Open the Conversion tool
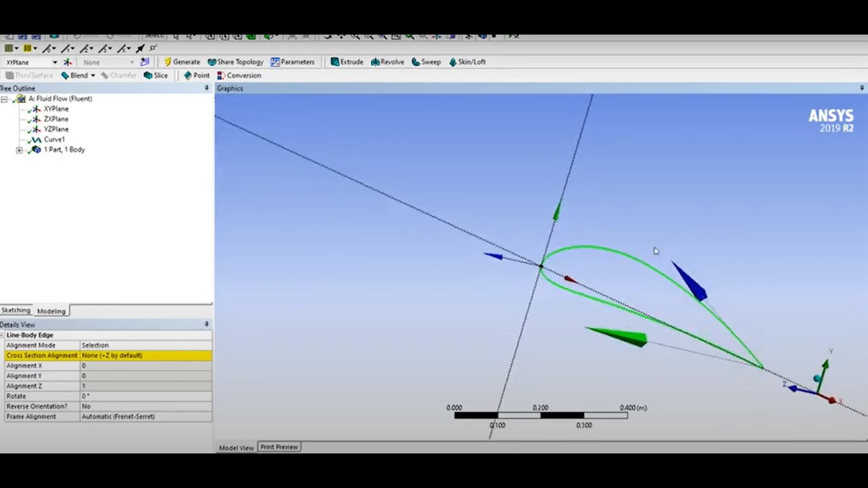Image resolution: width=868 pixels, height=488 pixels. (239, 75)
